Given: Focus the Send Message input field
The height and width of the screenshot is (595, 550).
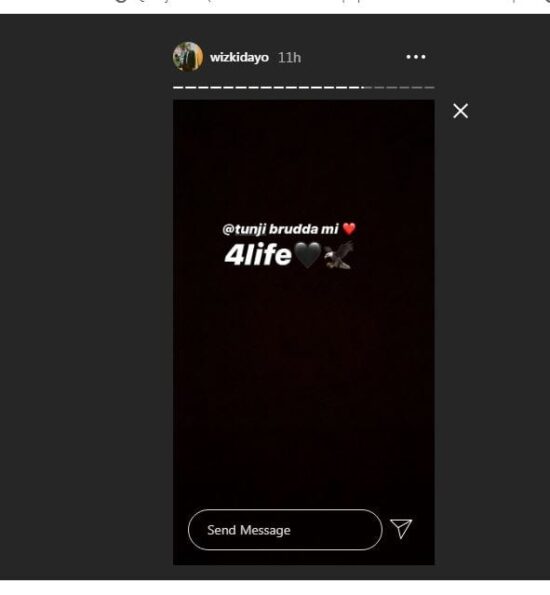Looking at the screenshot, I should 285,530.
